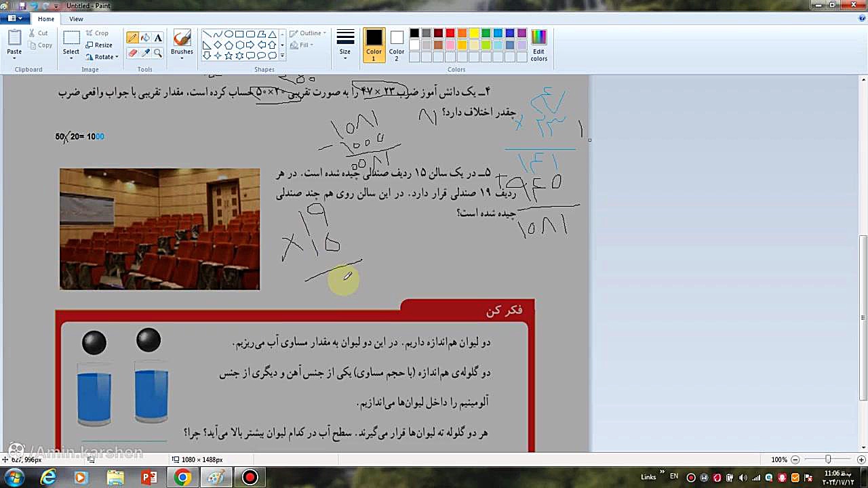Click the taskbar clock showing 11:06
Image resolution: width=868 pixels, height=488 pixels.
[839, 477]
